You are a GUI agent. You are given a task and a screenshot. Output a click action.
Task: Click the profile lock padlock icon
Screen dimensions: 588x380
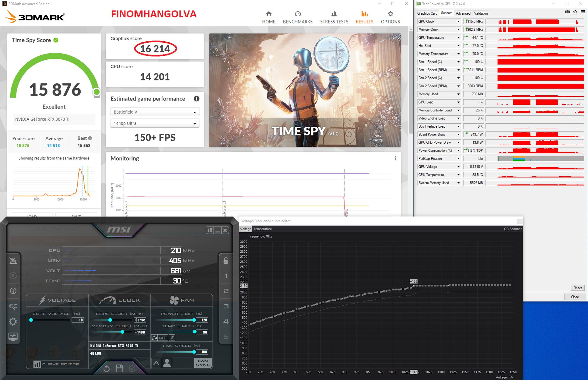(226, 261)
